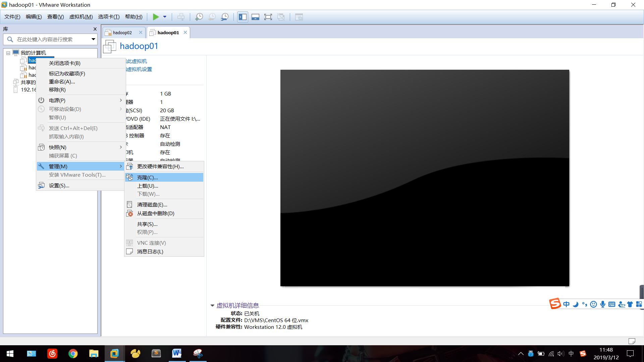644x362 pixels.
Task: Toggle the thumbnail bar view icon
Action: pos(255,17)
